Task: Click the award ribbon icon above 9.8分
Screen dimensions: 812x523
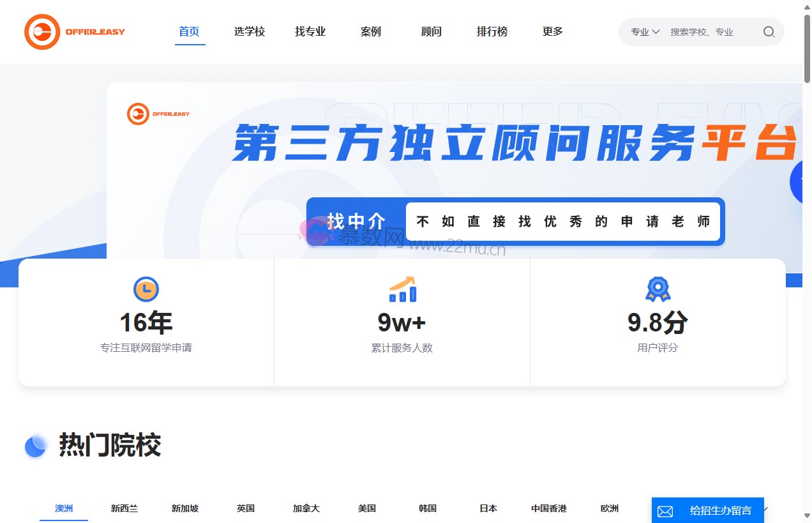Action: pos(658,289)
